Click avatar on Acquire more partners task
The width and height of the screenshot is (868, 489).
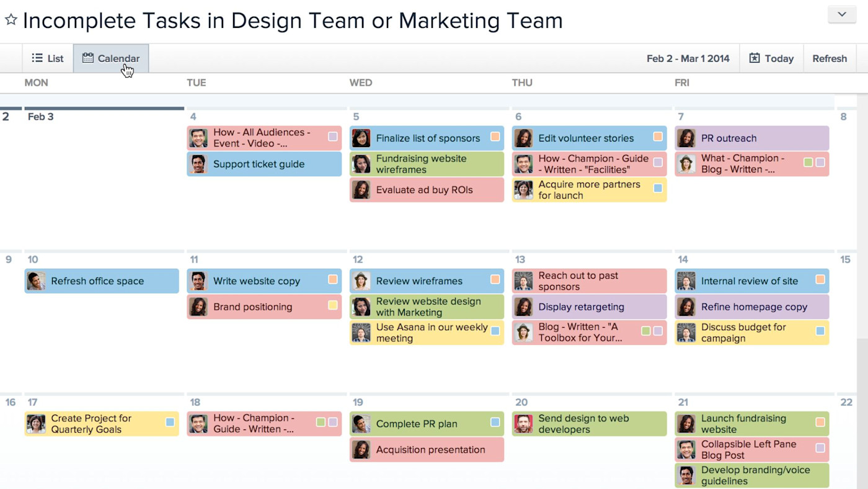523,190
